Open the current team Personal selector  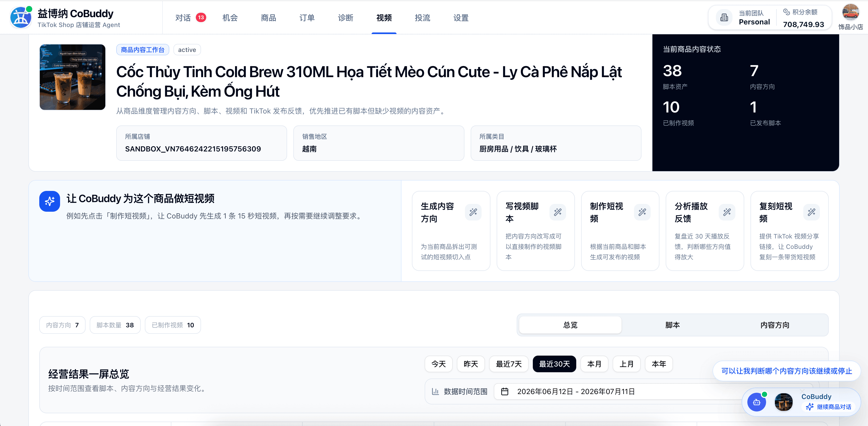click(743, 17)
